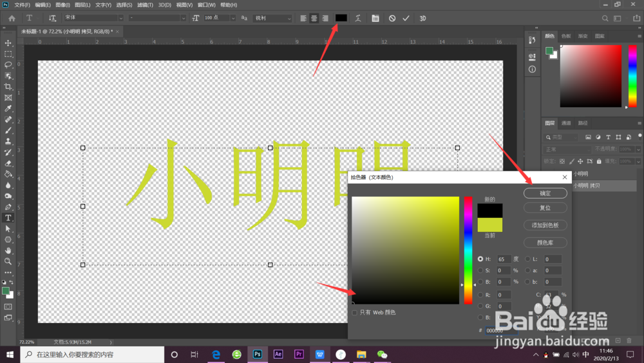The image size is (644, 363).
Task: Select the Lasso tool
Action: click(x=8, y=65)
